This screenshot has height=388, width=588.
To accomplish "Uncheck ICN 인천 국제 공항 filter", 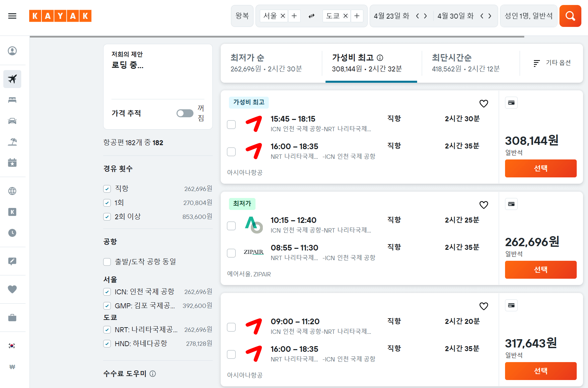I will coord(107,292).
